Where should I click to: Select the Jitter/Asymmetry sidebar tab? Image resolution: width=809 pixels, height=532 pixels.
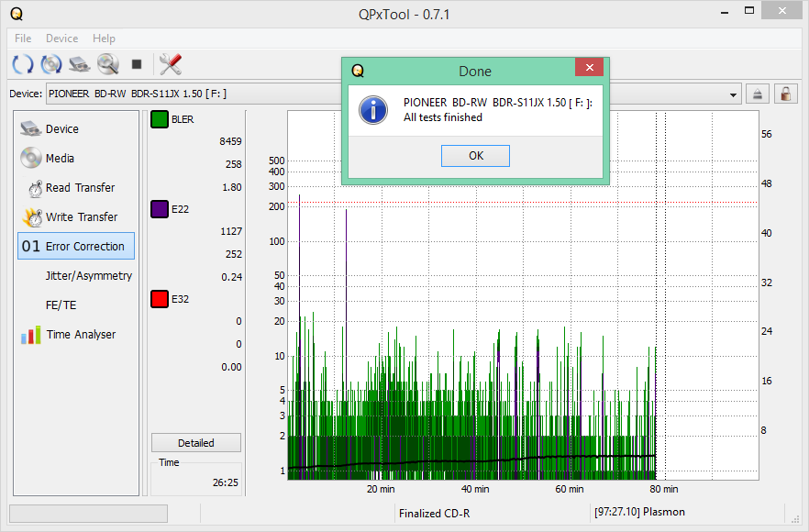click(x=76, y=275)
